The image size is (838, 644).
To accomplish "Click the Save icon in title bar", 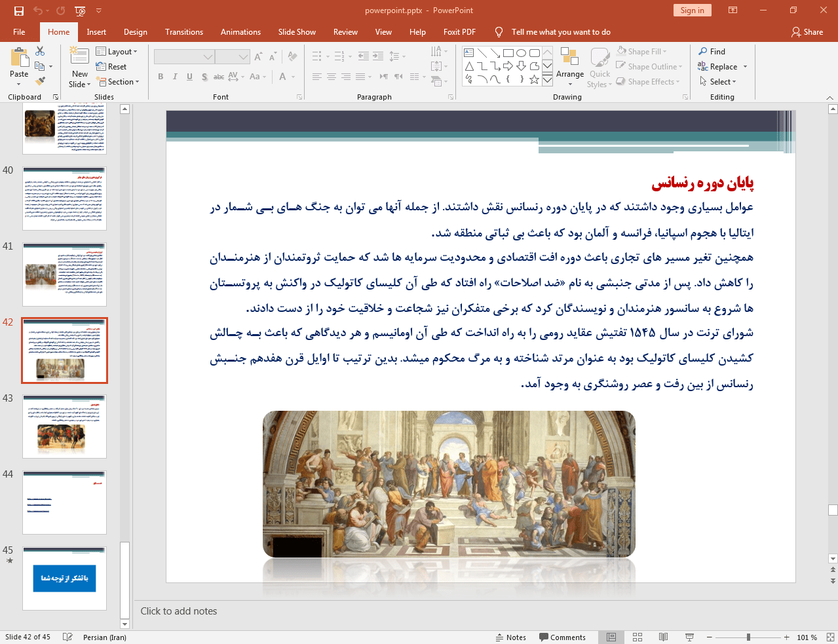I will [19, 10].
